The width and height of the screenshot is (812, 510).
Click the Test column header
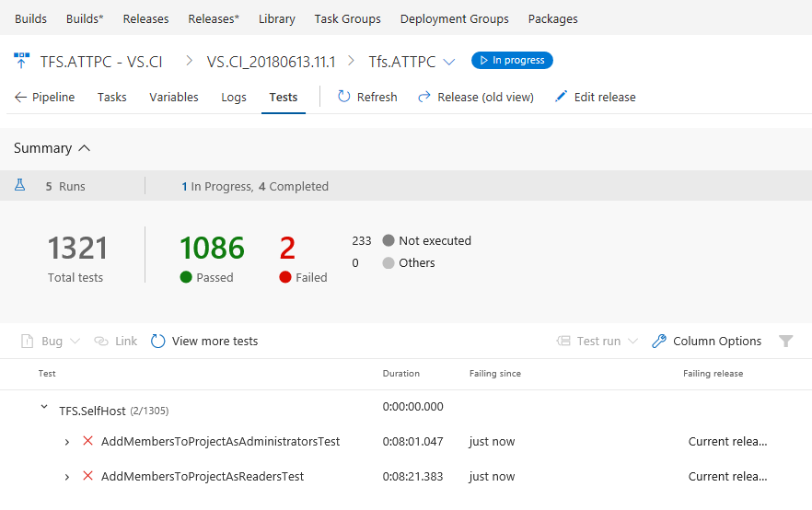click(x=47, y=374)
